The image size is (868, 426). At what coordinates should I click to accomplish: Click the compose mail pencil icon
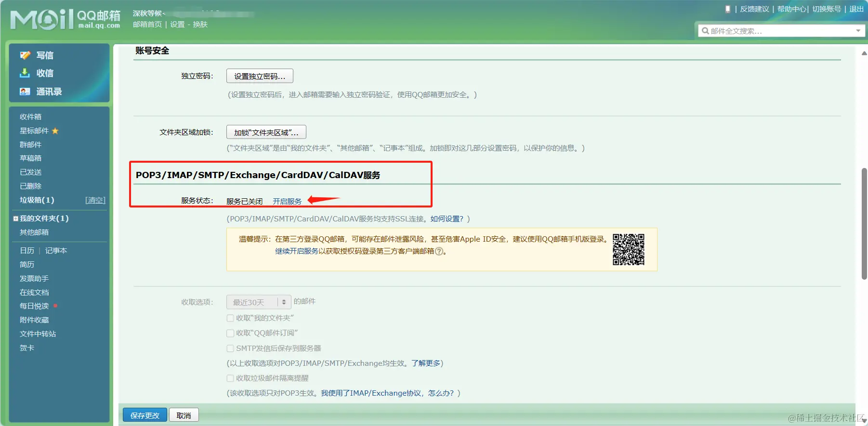pos(25,55)
